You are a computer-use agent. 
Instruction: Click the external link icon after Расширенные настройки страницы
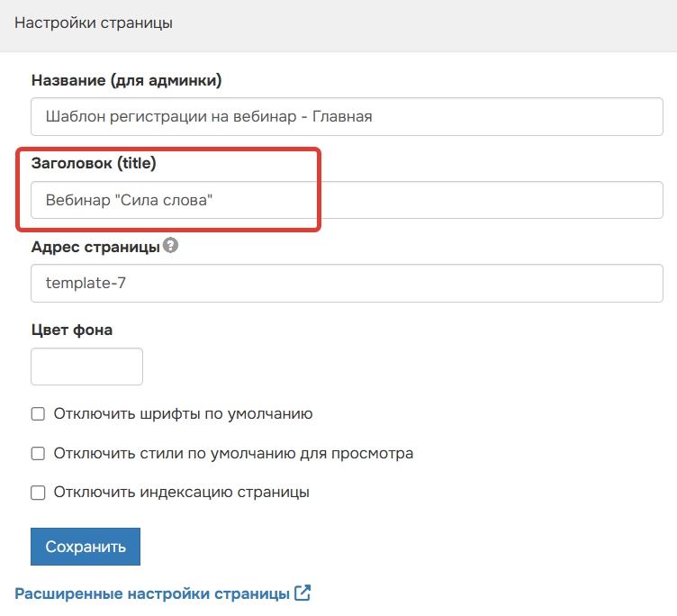[302, 593]
